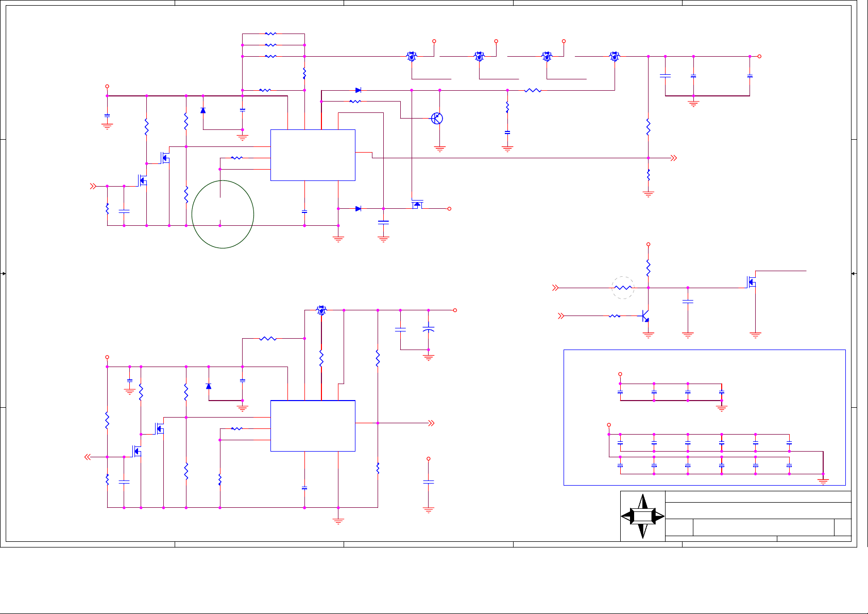Click the upper-left circuit input off-page connector
This screenshot has width=868, height=614.
(x=93, y=186)
